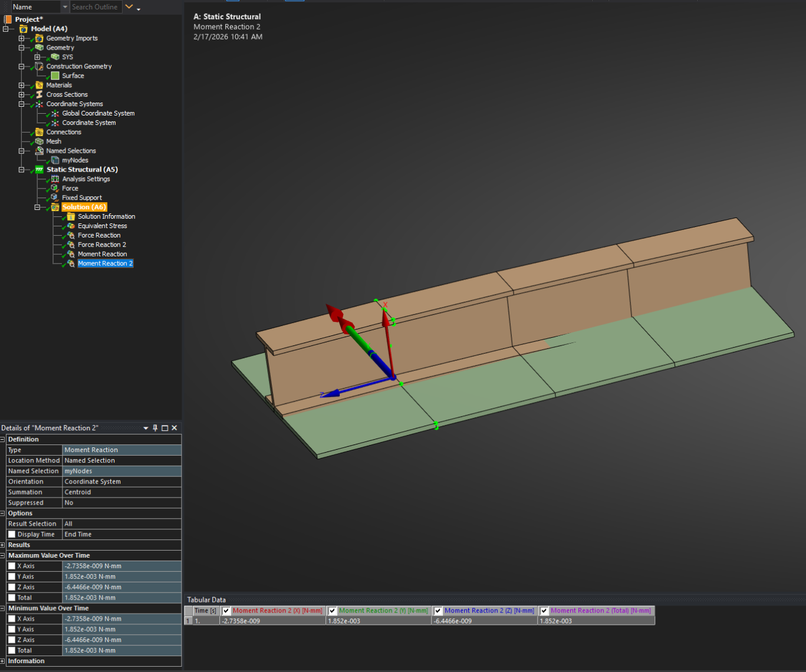Click the Equivalent Stress result icon
Screen dimensions: 806x672
click(x=71, y=226)
